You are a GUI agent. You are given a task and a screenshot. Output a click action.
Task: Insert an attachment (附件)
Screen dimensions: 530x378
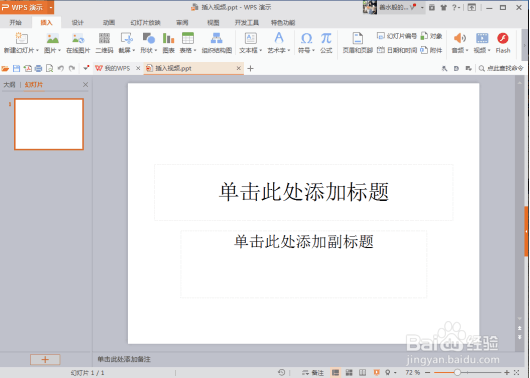click(431, 50)
